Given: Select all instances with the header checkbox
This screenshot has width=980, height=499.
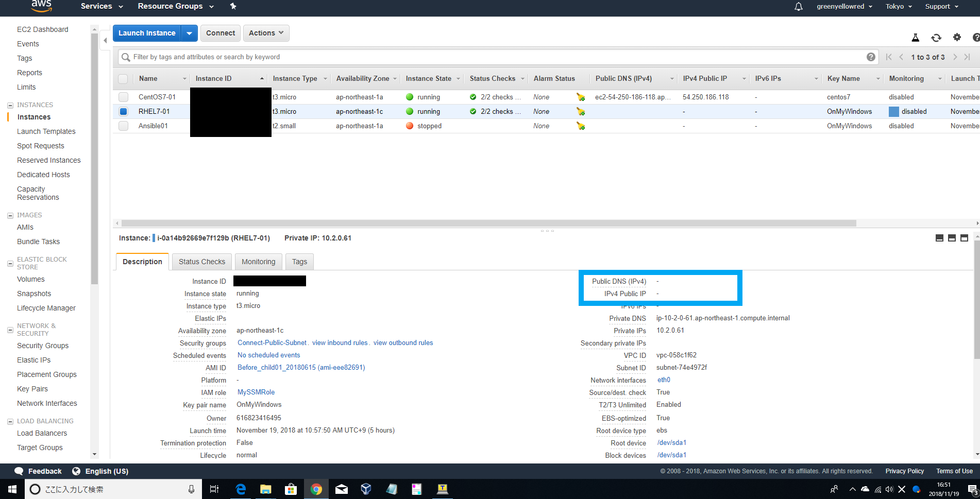Looking at the screenshot, I should click(x=123, y=78).
